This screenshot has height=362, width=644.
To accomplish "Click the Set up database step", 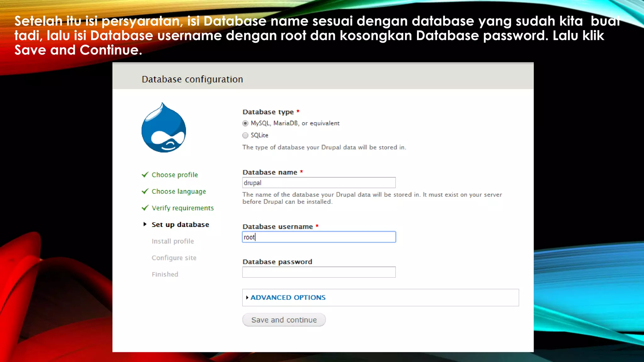I will [180, 225].
